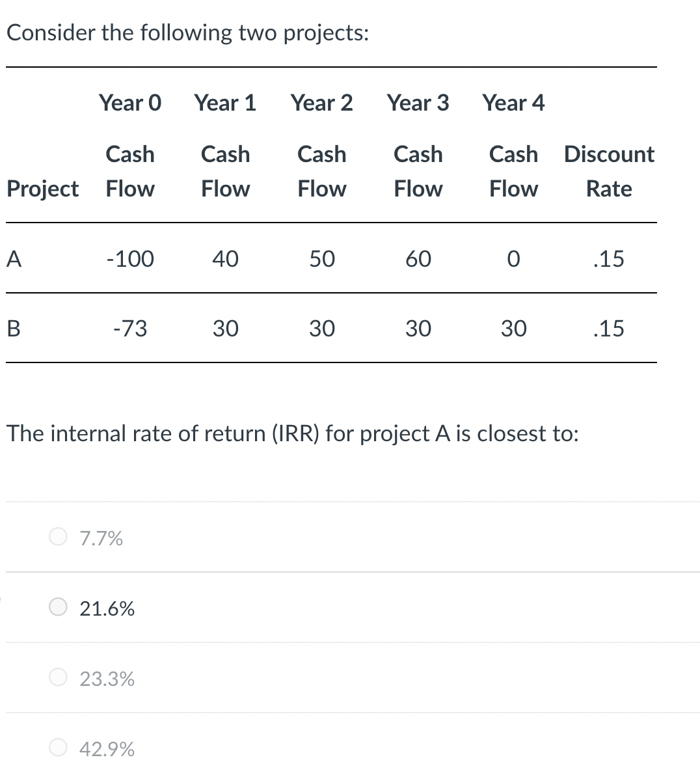
Task: Click the Project B row label
Action: coord(14,329)
